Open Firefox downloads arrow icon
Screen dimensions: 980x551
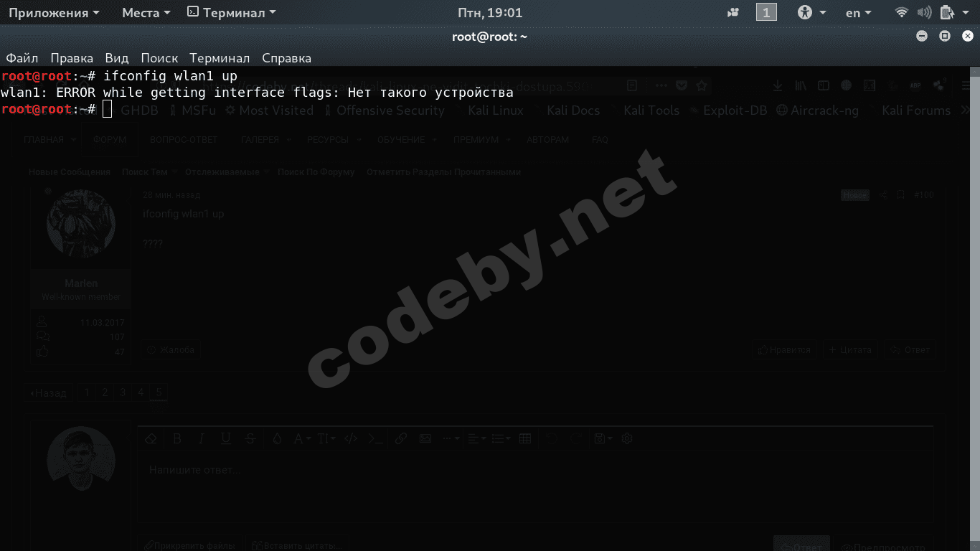coord(778,85)
